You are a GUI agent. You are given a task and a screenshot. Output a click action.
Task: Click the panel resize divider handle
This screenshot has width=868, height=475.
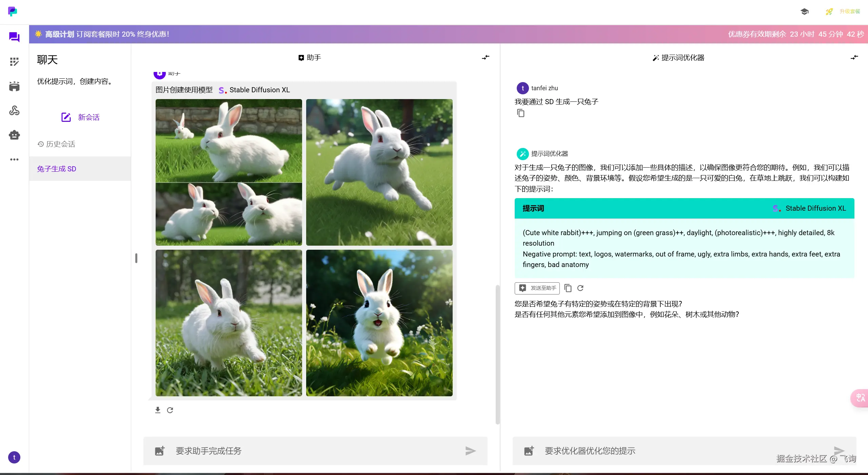point(136,258)
